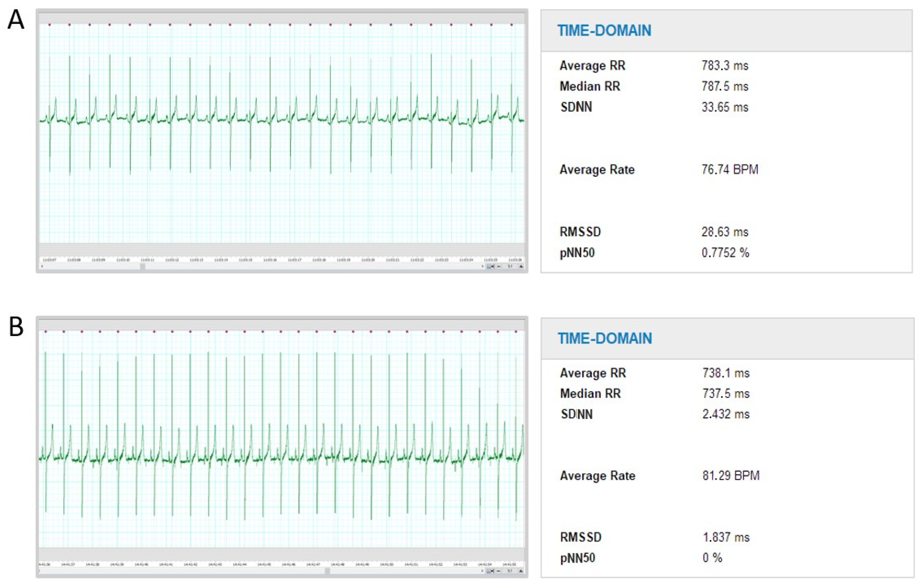Select first red beat marker in panel B
The height and width of the screenshot is (588, 923).
point(46,332)
